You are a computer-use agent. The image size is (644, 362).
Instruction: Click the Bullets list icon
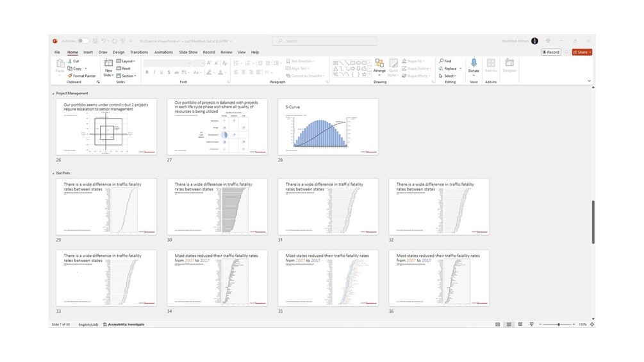click(x=236, y=63)
